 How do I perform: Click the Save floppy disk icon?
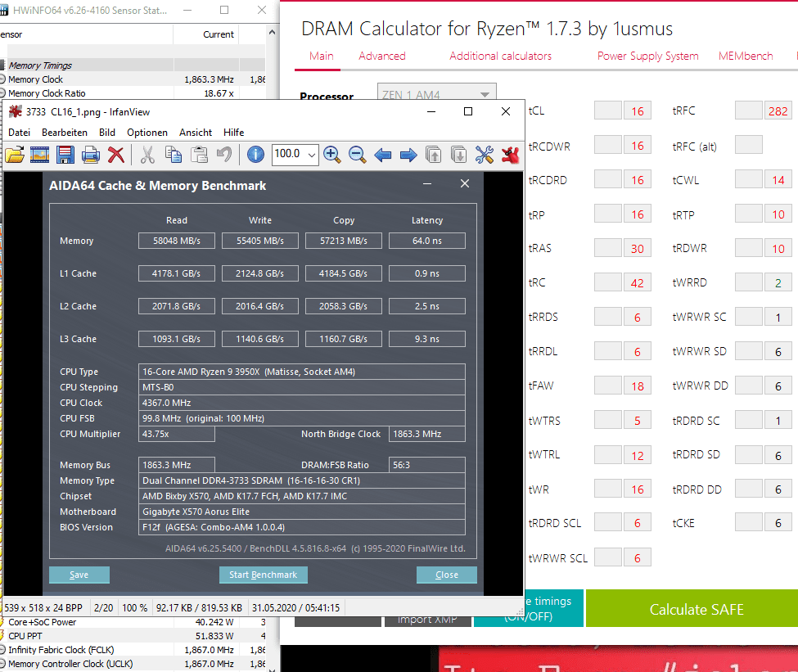(65, 154)
